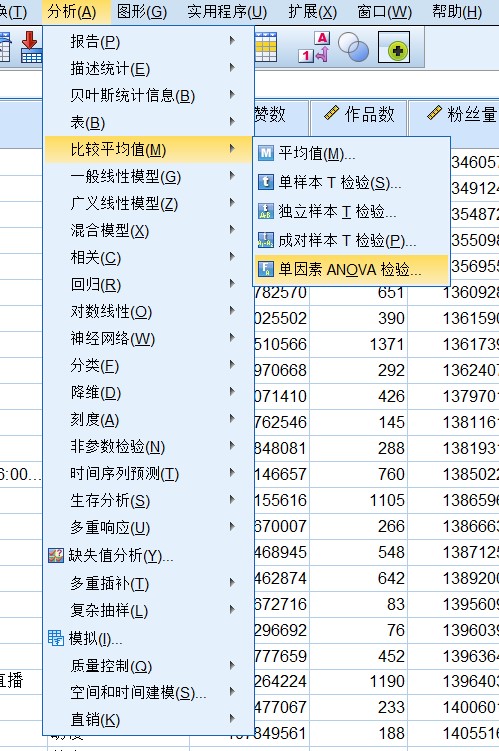The image size is (499, 751).
Task: Open the 多重插补(T) submenu
Action: (149, 583)
